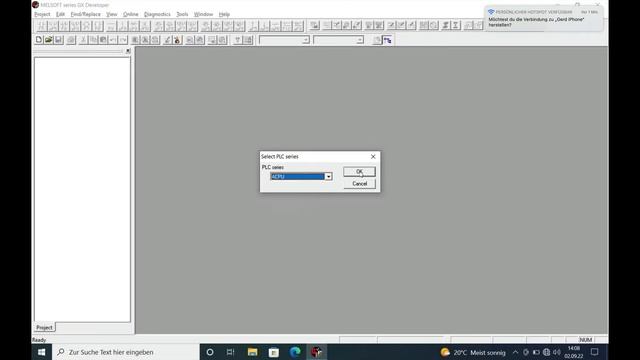The image size is (640, 360).
Task: Open Microsoft Store from the taskbar
Action: click(x=273, y=352)
